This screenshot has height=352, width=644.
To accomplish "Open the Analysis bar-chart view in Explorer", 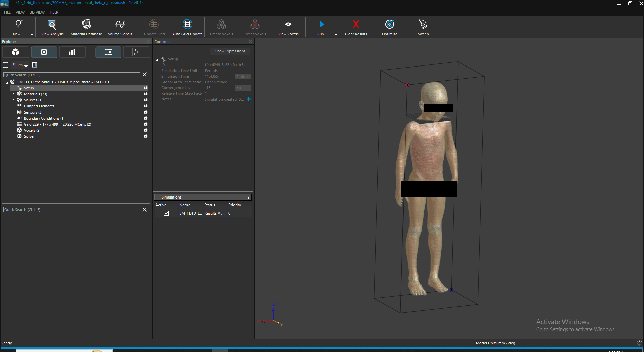I will click(x=72, y=52).
